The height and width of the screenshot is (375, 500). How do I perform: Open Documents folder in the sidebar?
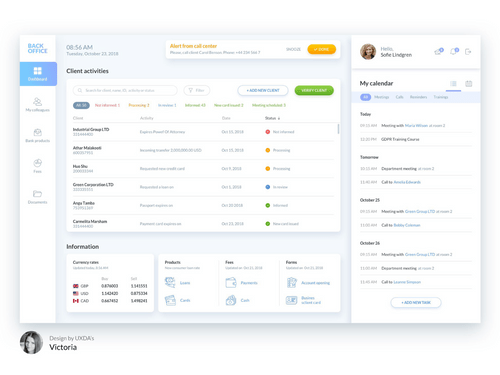(38, 197)
